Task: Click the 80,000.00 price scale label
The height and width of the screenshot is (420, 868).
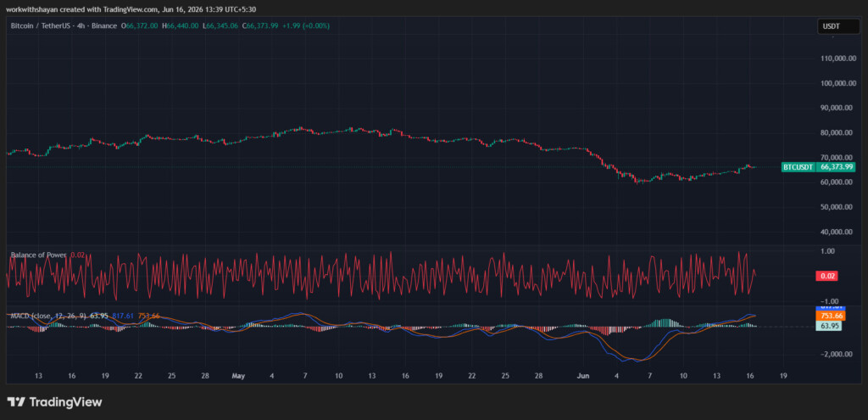Action: [x=838, y=132]
